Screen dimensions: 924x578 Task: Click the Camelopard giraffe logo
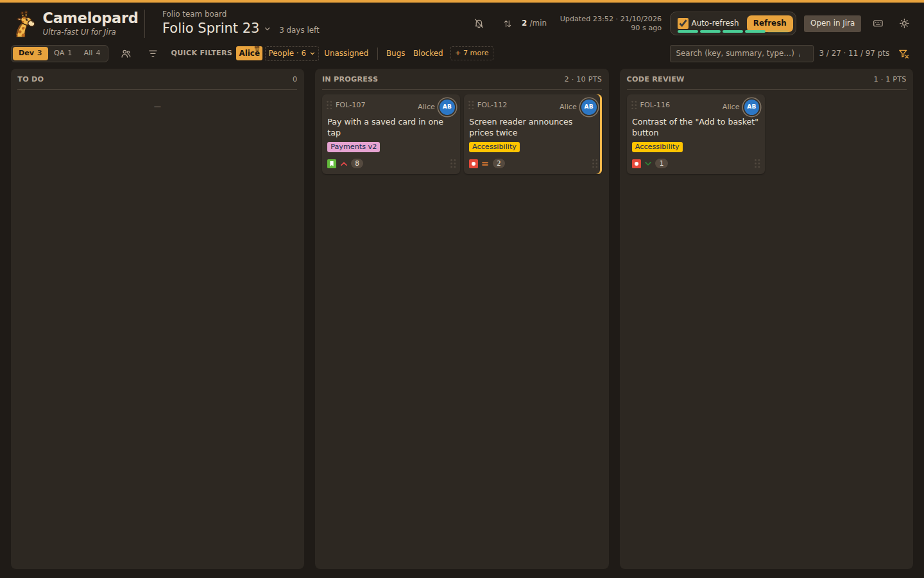coord(24,24)
